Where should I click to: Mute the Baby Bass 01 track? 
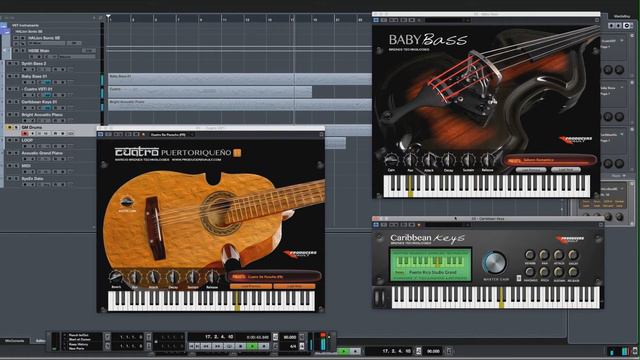point(9,76)
